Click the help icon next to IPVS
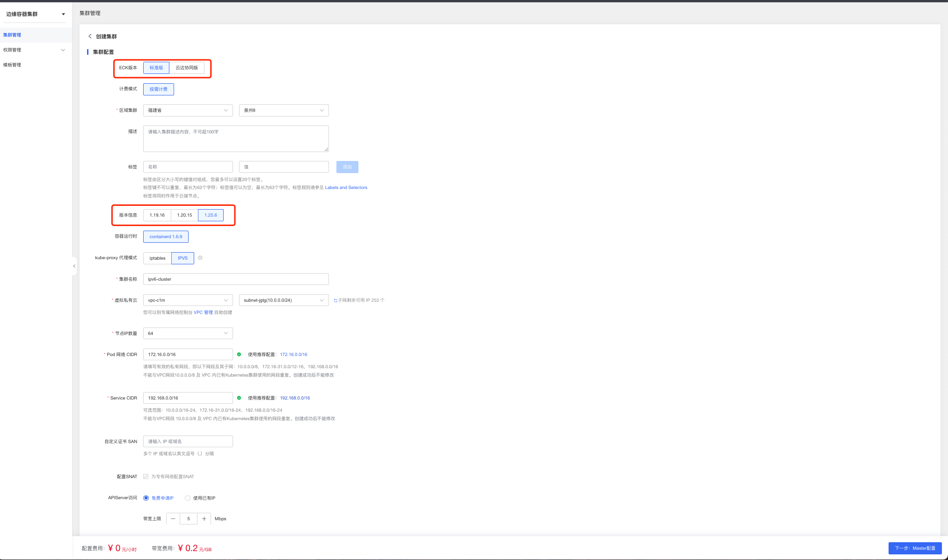 click(x=200, y=258)
